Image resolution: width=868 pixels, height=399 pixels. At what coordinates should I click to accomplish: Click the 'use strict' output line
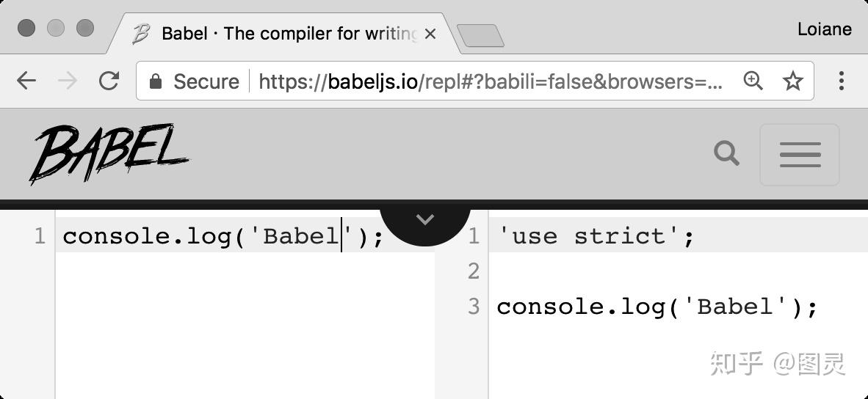pyautogui.click(x=595, y=236)
